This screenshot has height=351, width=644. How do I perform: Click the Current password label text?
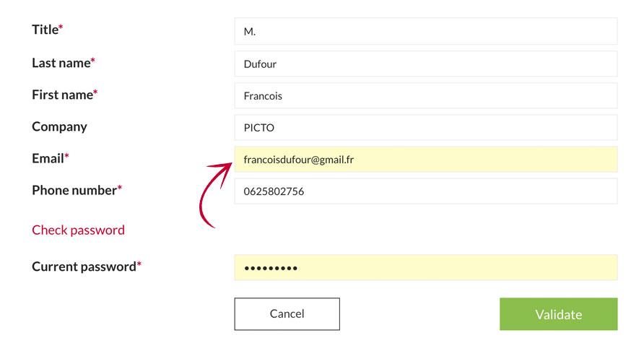pyautogui.click(x=84, y=266)
